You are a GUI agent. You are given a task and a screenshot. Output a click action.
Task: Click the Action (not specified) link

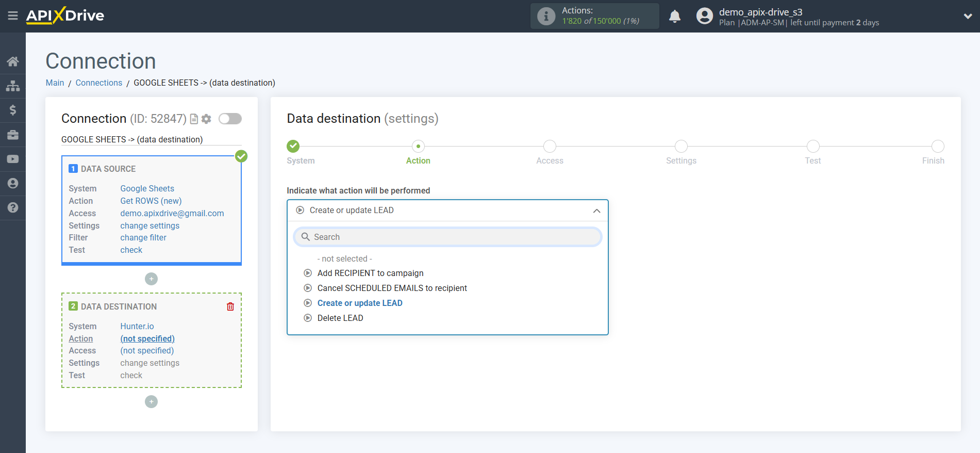pos(147,338)
